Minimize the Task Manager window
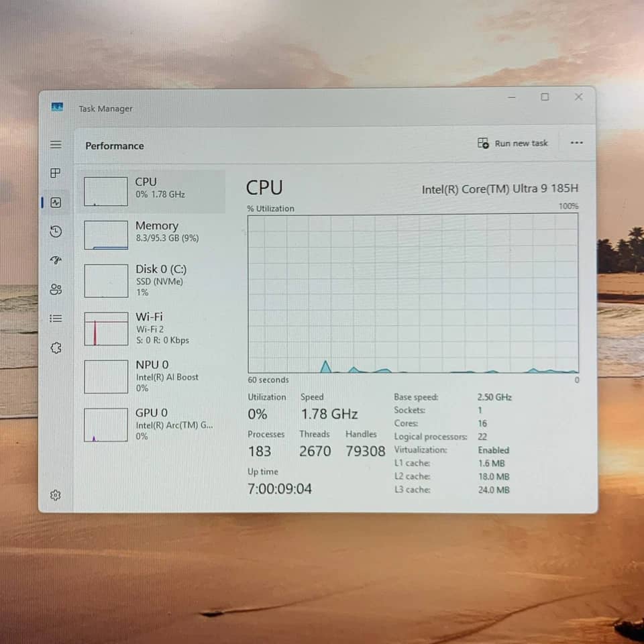The height and width of the screenshot is (644, 644). coord(512,97)
